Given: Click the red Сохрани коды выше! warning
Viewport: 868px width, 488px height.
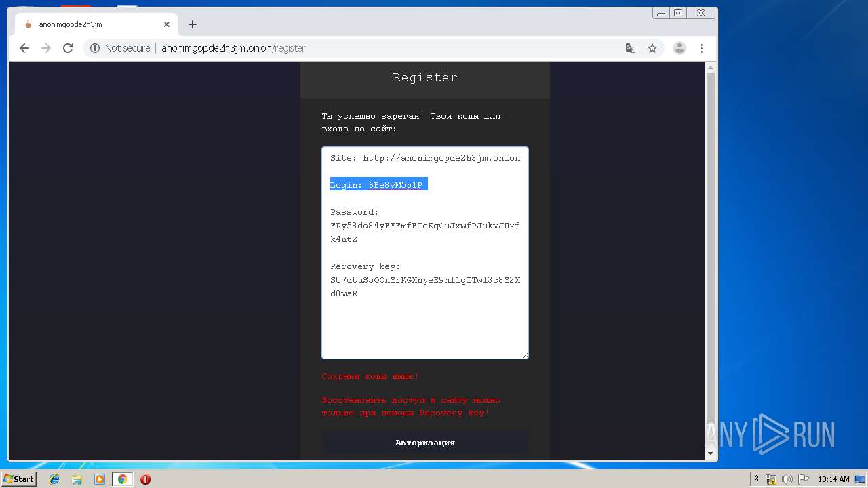Looking at the screenshot, I should coord(370,376).
